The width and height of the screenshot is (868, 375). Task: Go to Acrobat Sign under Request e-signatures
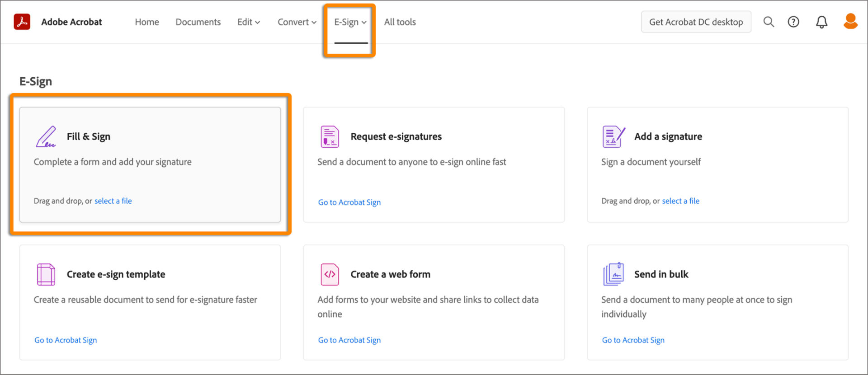tap(349, 202)
